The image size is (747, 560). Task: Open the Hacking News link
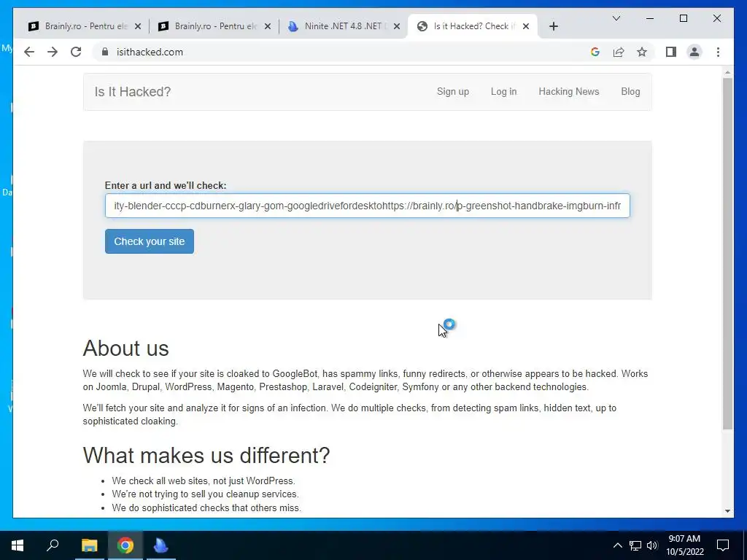568,91
